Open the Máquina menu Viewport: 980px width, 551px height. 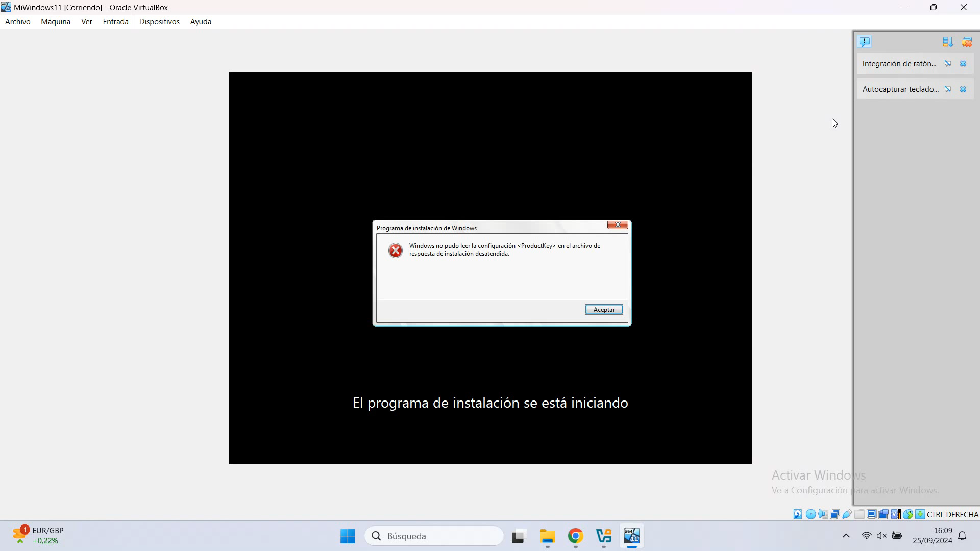coord(55,21)
